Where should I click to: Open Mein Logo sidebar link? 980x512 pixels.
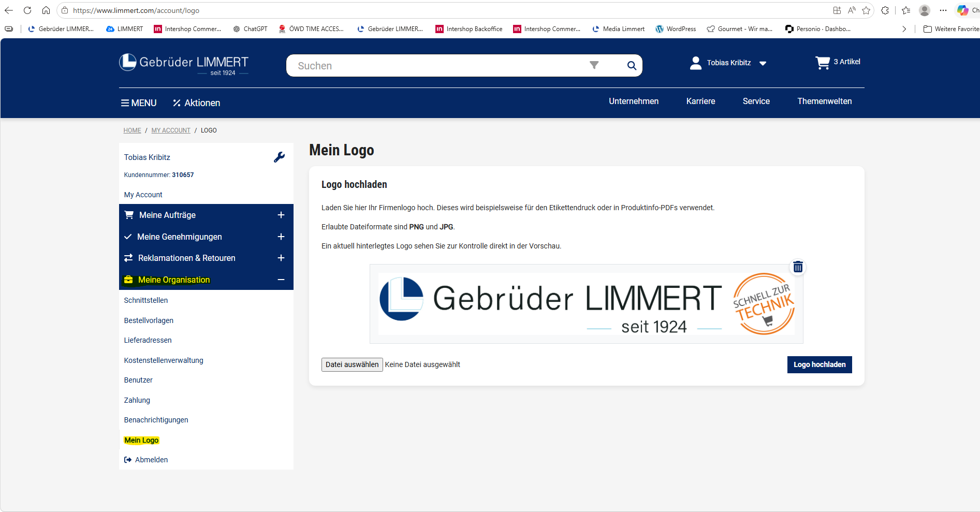pos(141,440)
